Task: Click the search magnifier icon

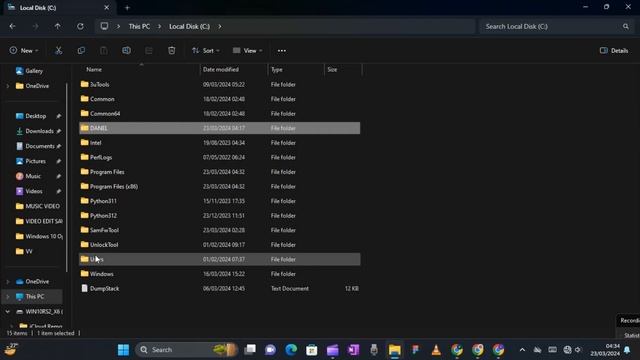Action: click(626, 27)
